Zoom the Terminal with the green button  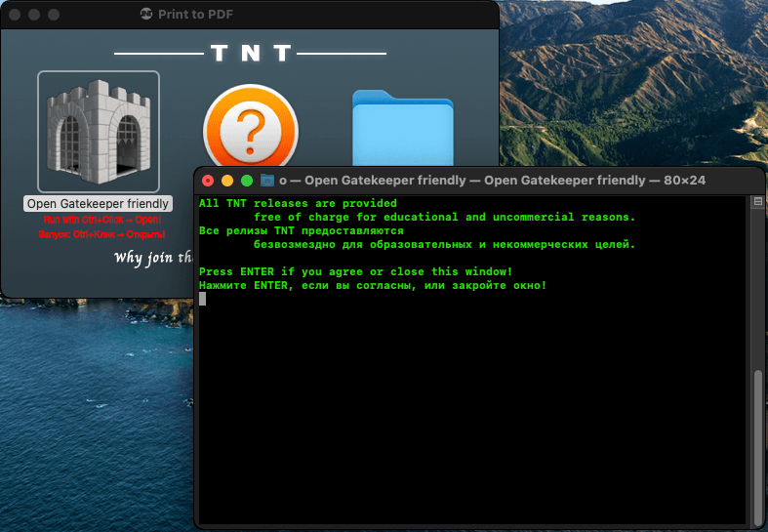(247, 181)
